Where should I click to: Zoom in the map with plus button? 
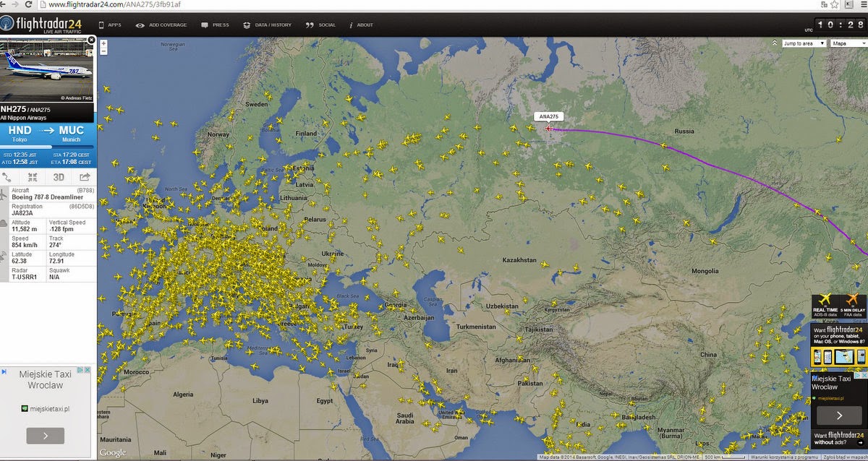click(x=103, y=44)
